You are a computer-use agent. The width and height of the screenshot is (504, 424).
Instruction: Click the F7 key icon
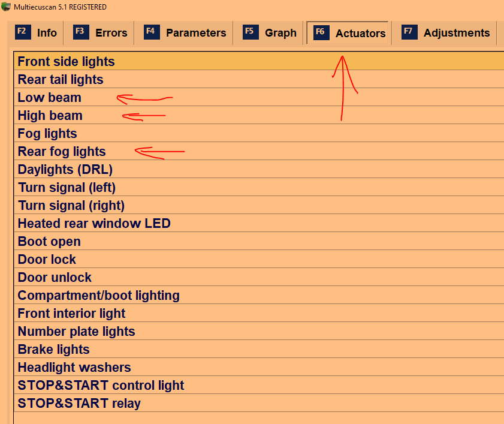click(410, 32)
